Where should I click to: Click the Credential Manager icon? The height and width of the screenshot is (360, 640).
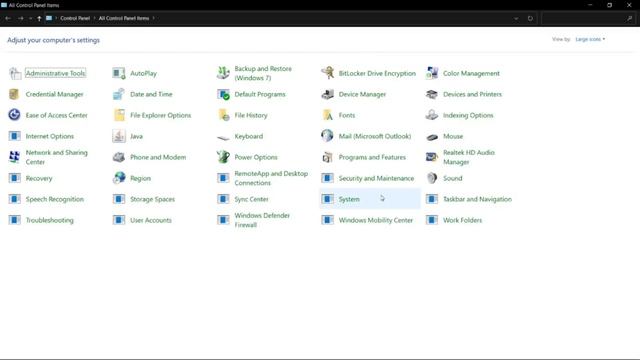coord(15,94)
